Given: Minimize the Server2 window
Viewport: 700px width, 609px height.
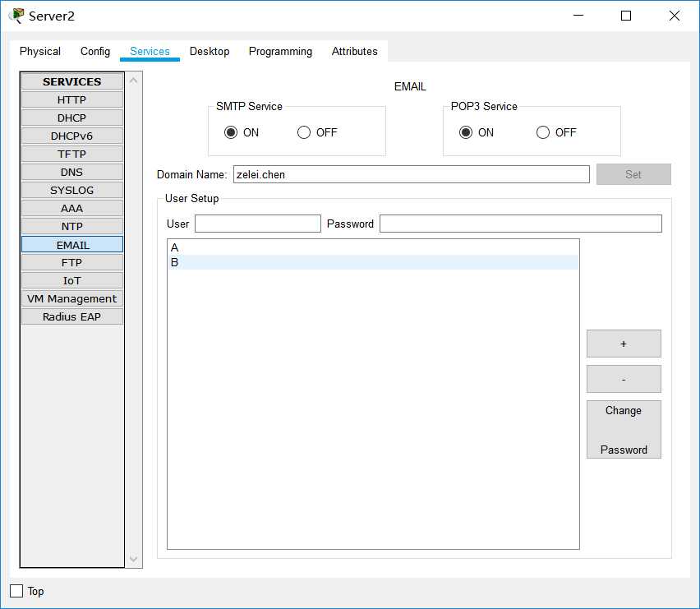Looking at the screenshot, I should (578, 16).
